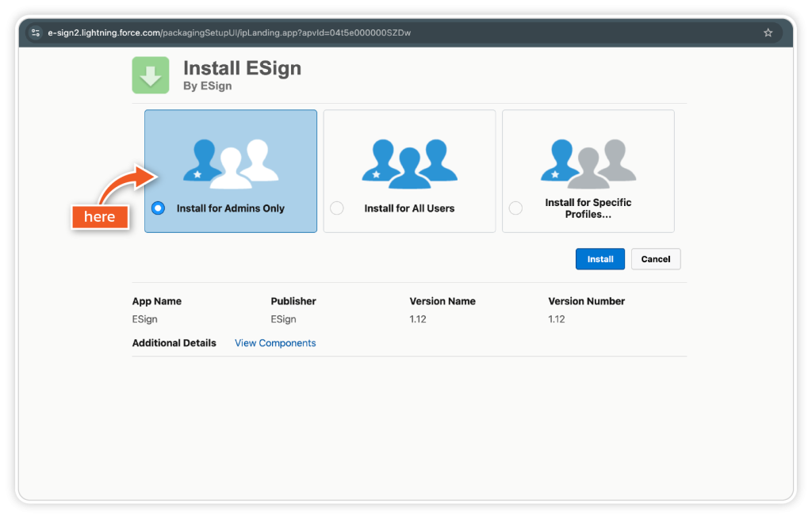The image size is (812, 519).
Task: Open the View Components link
Action: [275, 343]
